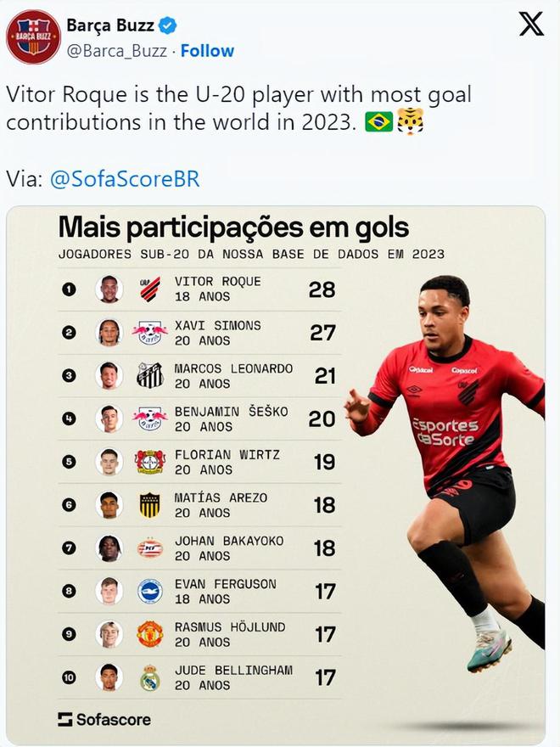Click the PSV club crest
Screen dimensions: 560x747
[x=150, y=548]
